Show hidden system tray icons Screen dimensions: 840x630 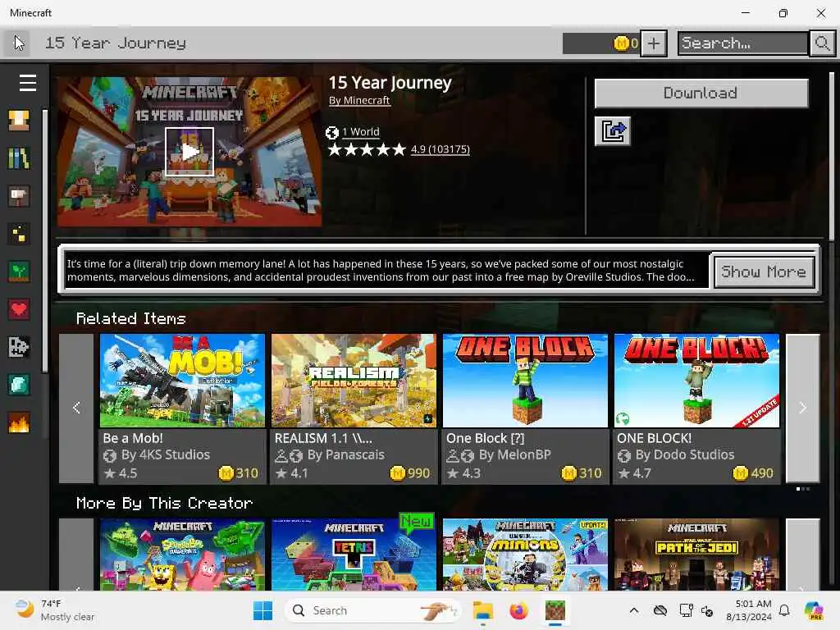pyautogui.click(x=634, y=610)
